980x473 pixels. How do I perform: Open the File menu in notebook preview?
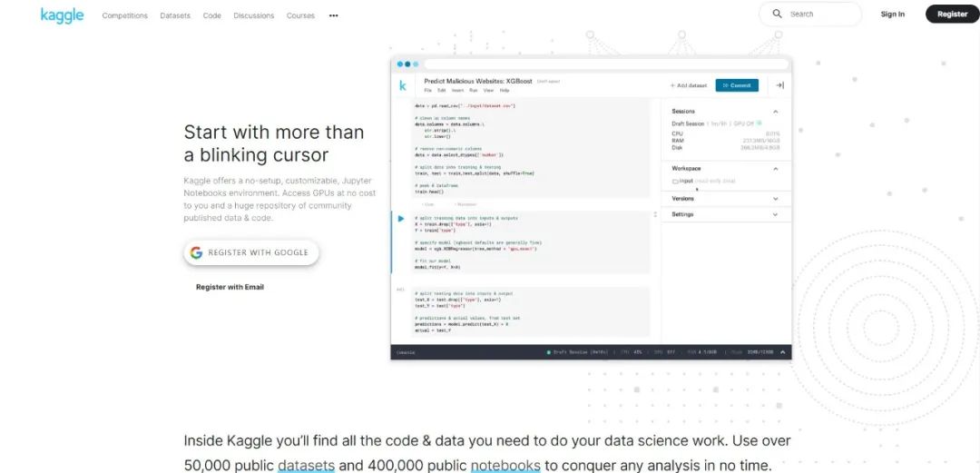[428, 91]
